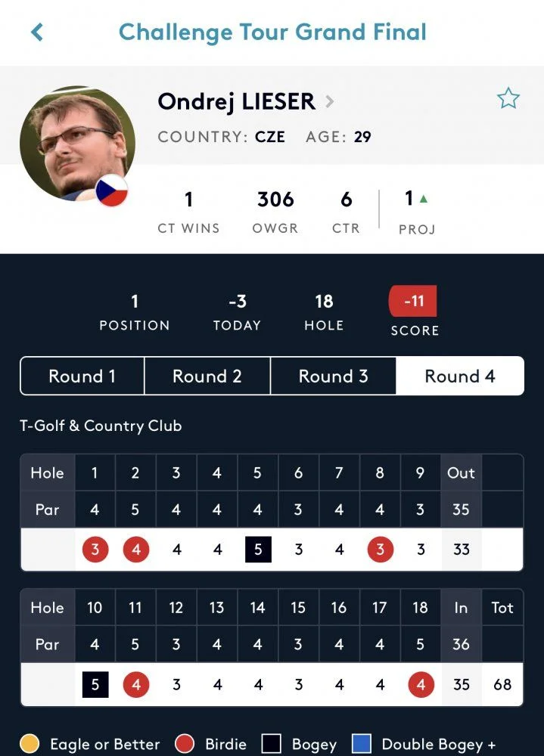Open player details chevron beside LIESER

[330, 101]
